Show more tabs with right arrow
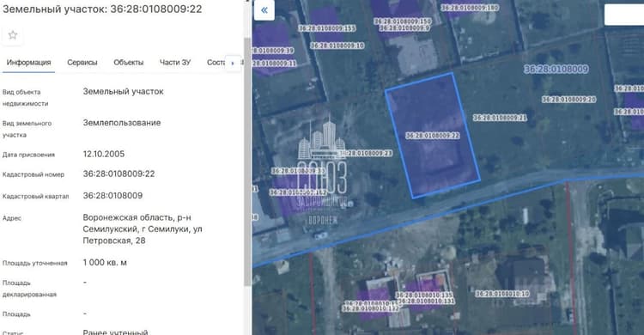 coord(233,63)
